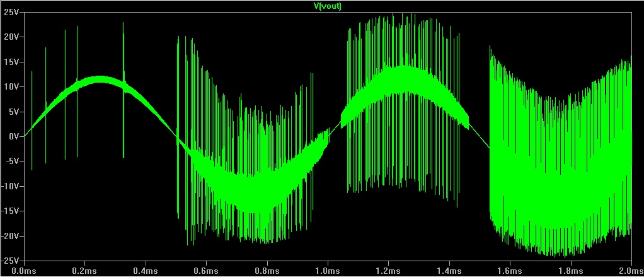Screen dimensions: 644x277
Task: Click the 15V vertical axis label
Action: tap(13, 62)
